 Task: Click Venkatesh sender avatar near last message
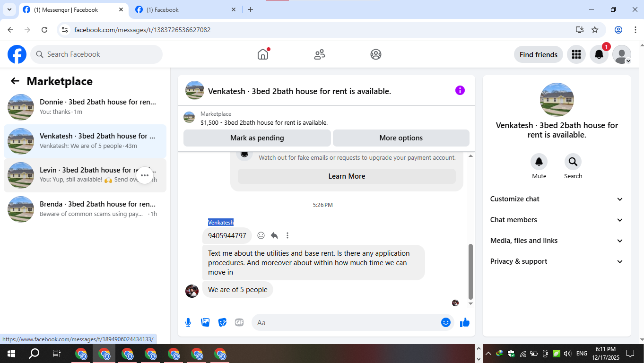click(x=192, y=291)
